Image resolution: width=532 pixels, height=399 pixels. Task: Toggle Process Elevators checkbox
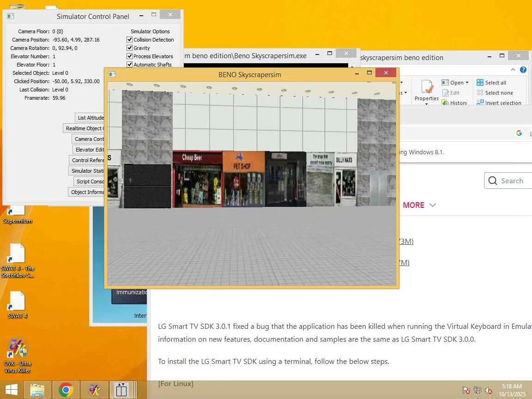pos(129,56)
